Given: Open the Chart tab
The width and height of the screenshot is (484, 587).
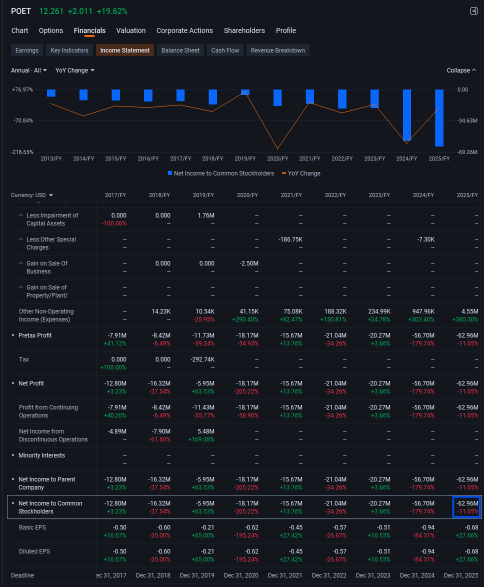Looking at the screenshot, I should pos(19,31).
